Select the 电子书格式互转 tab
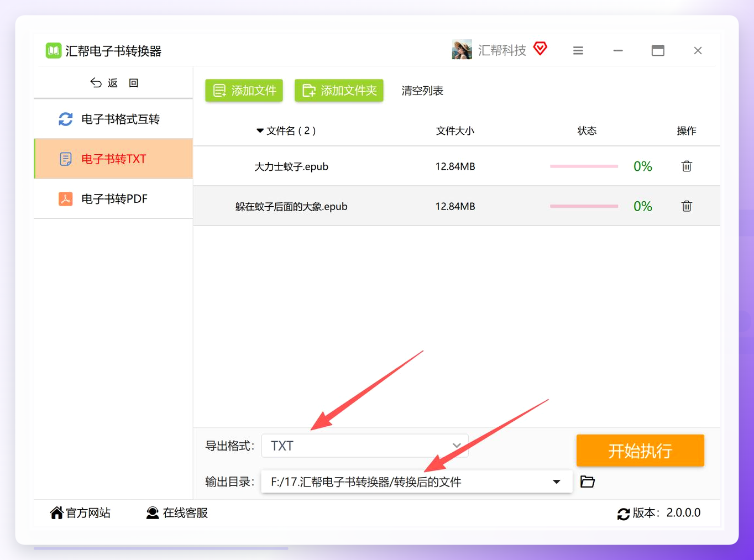 [113, 119]
